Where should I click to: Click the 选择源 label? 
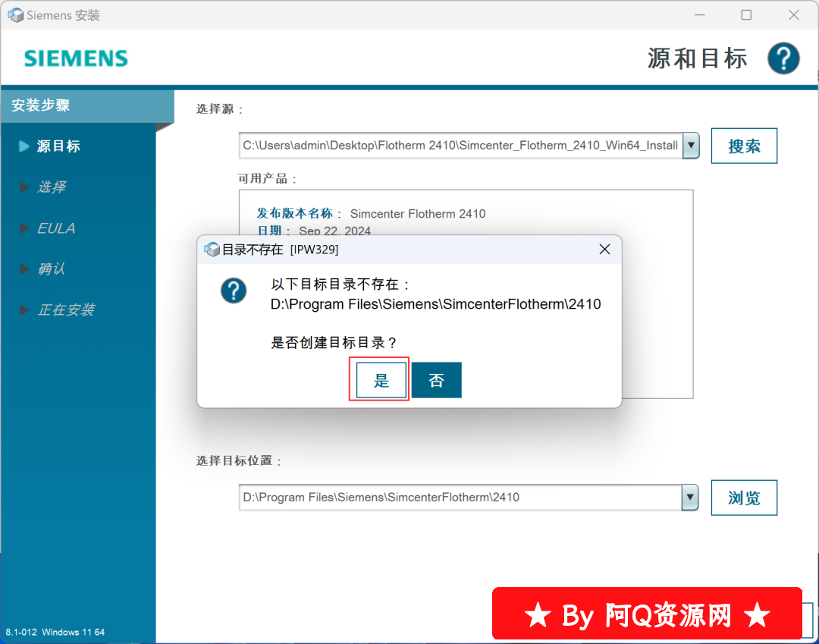(219, 109)
